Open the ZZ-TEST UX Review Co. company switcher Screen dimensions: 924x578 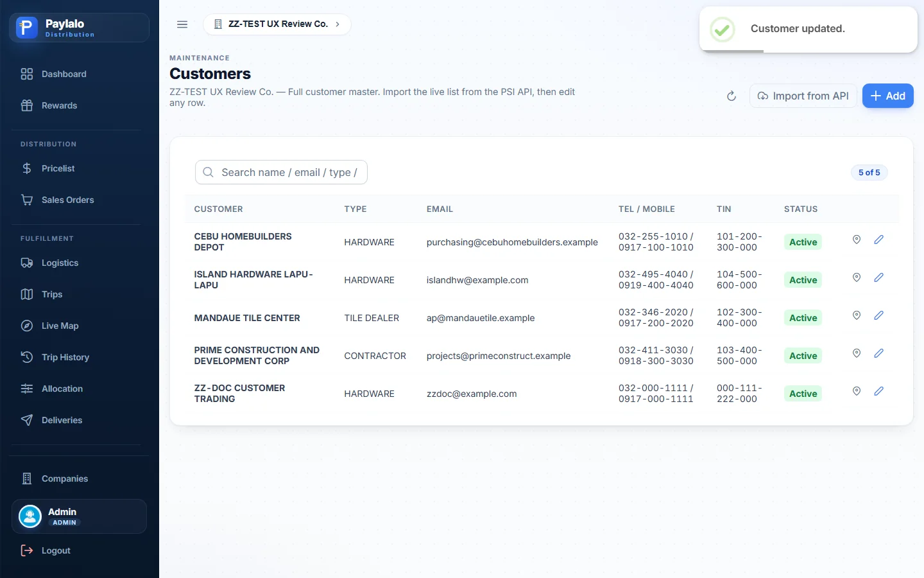277,24
